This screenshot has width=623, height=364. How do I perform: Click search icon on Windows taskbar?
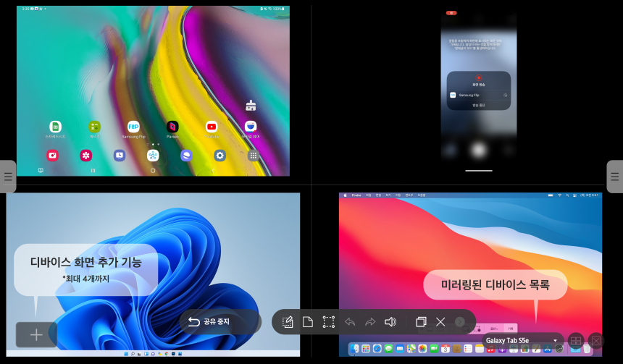[133, 354]
